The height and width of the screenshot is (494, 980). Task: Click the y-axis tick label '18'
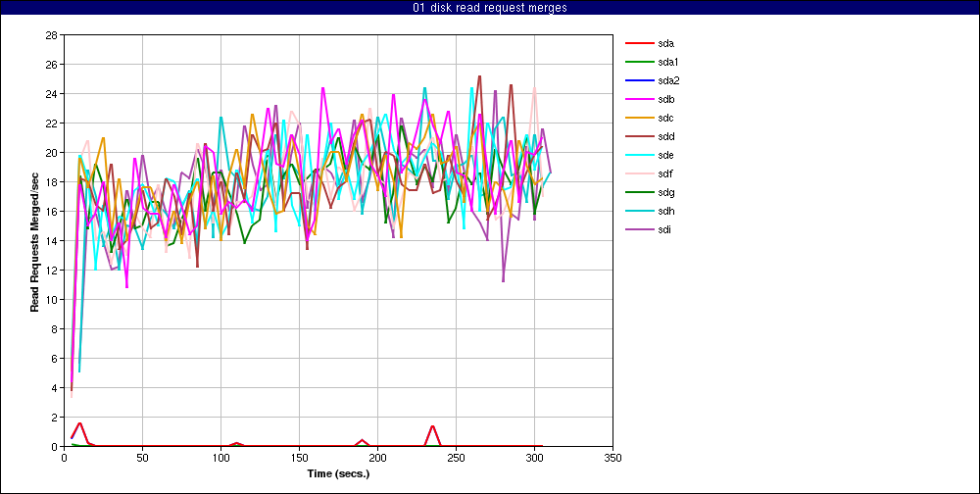point(51,182)
